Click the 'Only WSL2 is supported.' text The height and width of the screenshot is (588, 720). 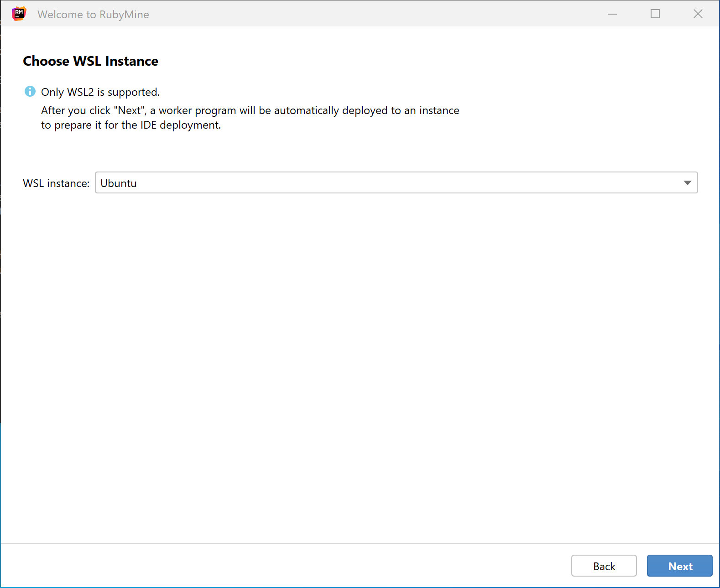pos(100,92)
